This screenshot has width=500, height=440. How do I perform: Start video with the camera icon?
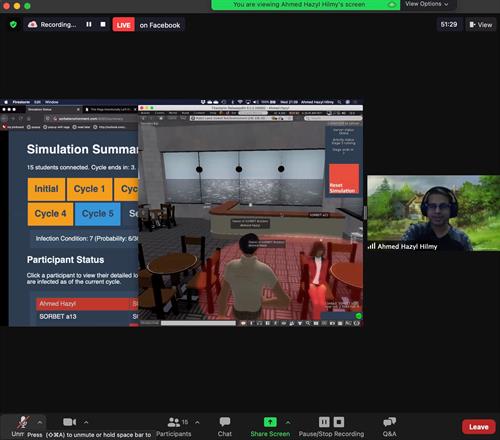click(70, 422)
